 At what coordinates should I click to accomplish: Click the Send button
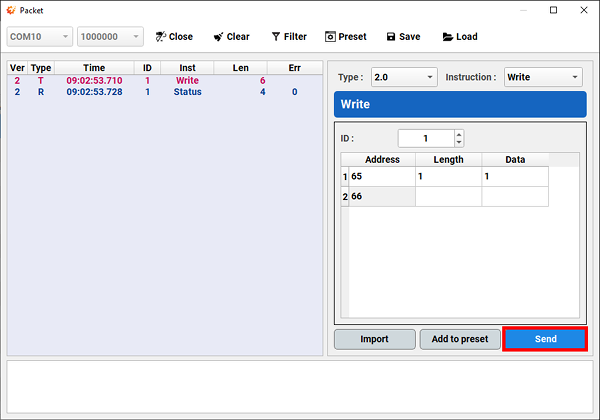545,339
